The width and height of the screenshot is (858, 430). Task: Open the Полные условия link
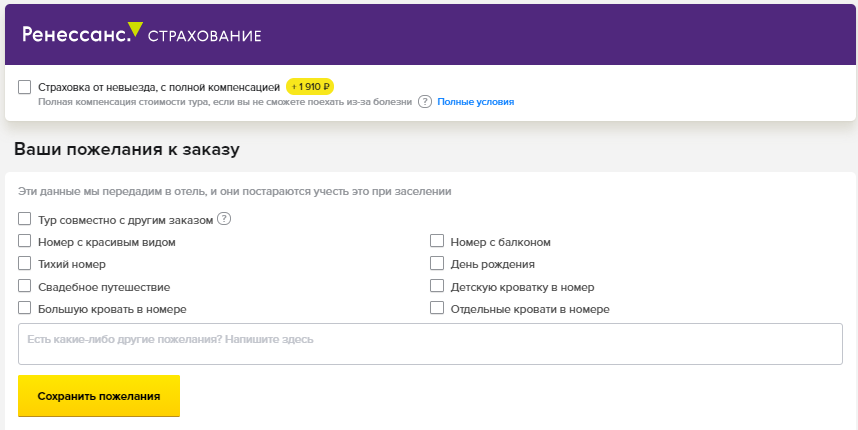coord(476,102)
